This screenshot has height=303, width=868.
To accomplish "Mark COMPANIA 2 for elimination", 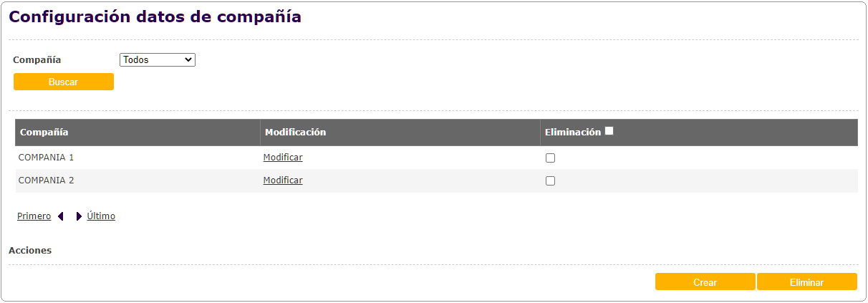I will tap(550, 181).
